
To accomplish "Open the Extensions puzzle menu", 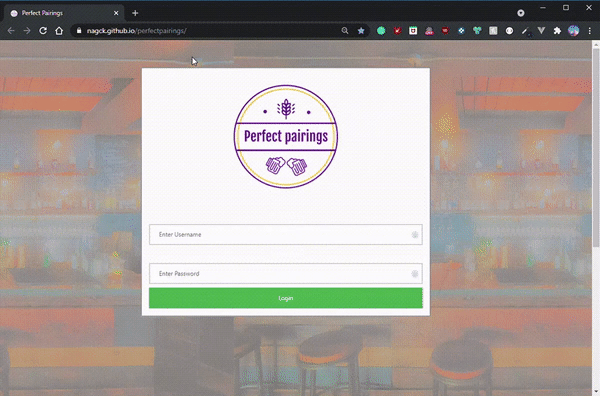I will pos(557,31).
